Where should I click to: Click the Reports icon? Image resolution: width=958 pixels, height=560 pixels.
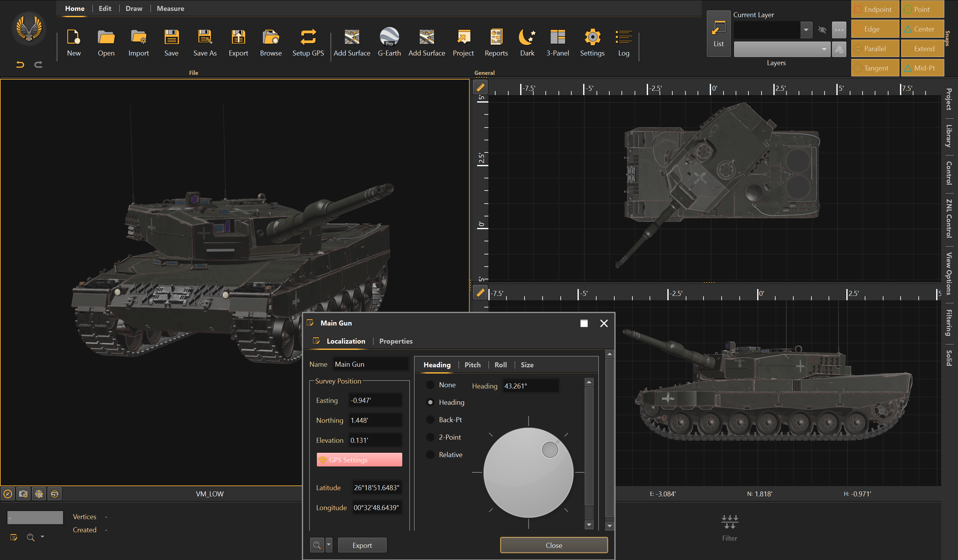(x=496, y=37)
